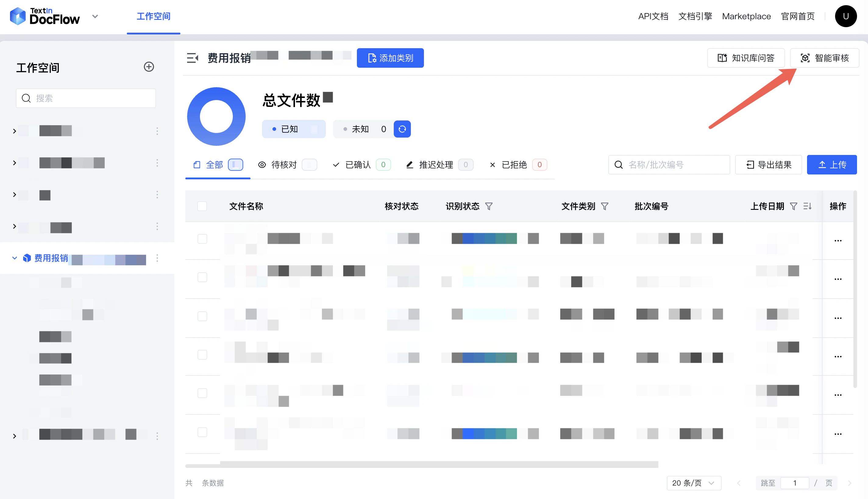This screenshot has height=499, width=868.
Task: Collapse the 费用报销 workspace tree
Action: coord(14,258)
